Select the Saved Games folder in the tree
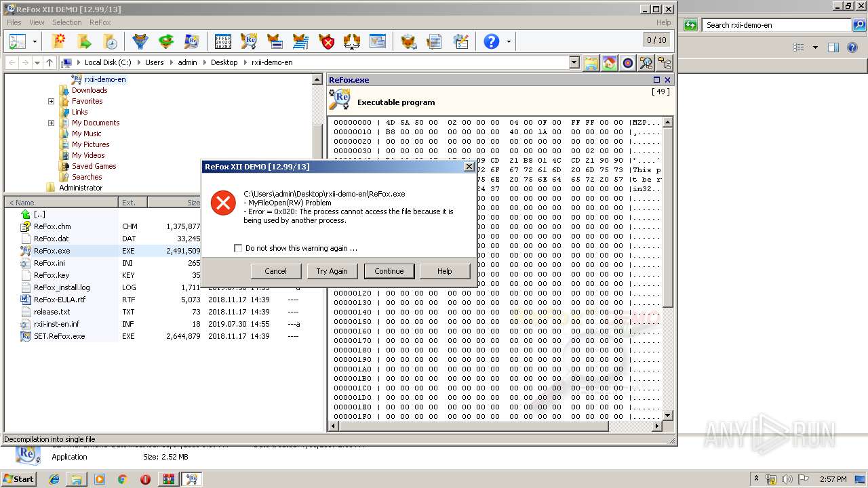Image resolution: width=868 pixels, height=488 pixels. coord(94,166)
